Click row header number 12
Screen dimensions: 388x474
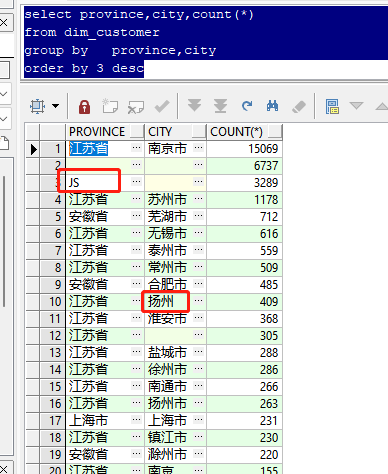pos(53,335)
